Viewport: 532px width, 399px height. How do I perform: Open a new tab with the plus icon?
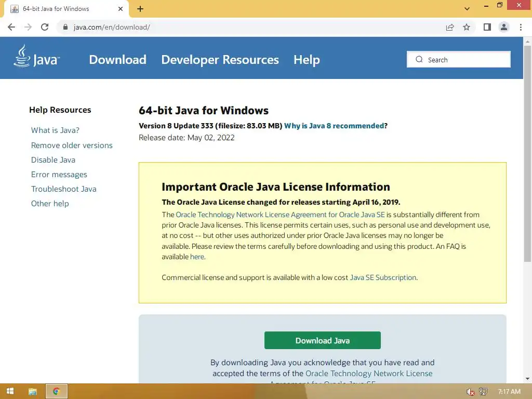[140, 9]
